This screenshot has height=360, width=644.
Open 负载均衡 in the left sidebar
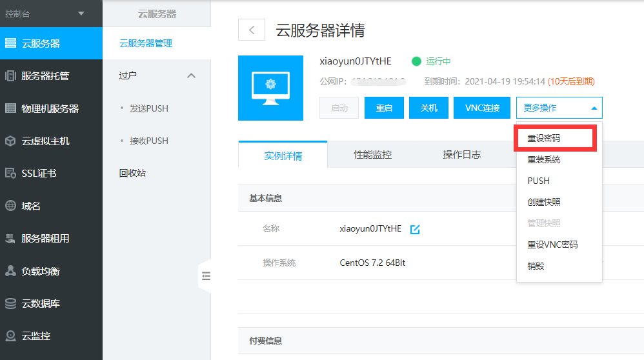pos(51,271)
